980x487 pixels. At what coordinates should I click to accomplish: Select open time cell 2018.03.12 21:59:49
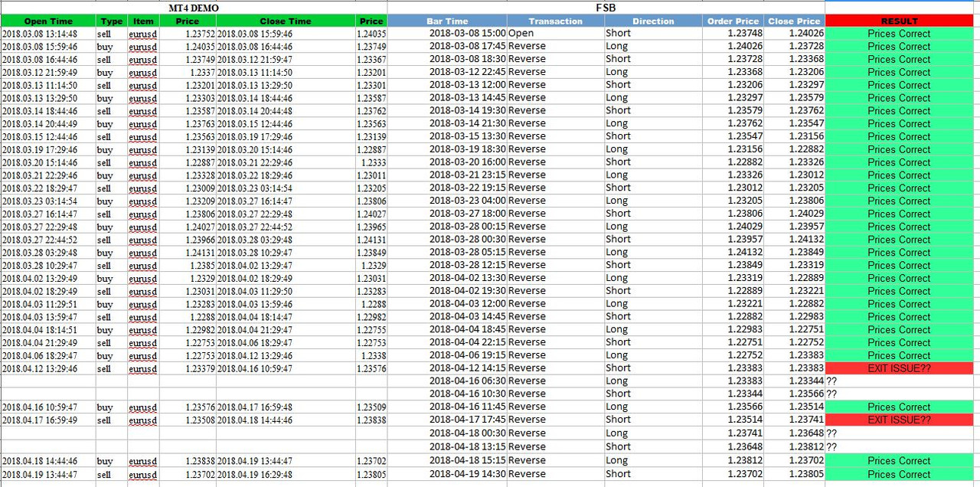[39, 73]
